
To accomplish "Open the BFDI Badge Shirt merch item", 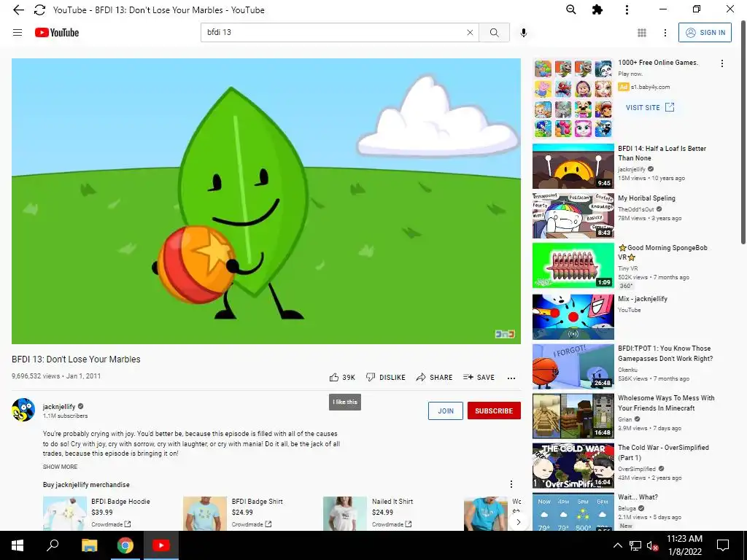I will point(233,513).
